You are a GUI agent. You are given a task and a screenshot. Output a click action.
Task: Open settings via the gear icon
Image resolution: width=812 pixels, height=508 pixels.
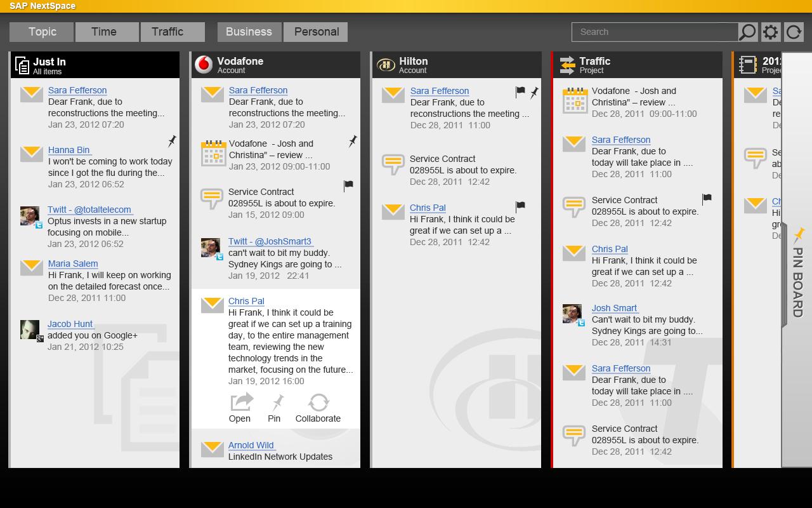771,32
